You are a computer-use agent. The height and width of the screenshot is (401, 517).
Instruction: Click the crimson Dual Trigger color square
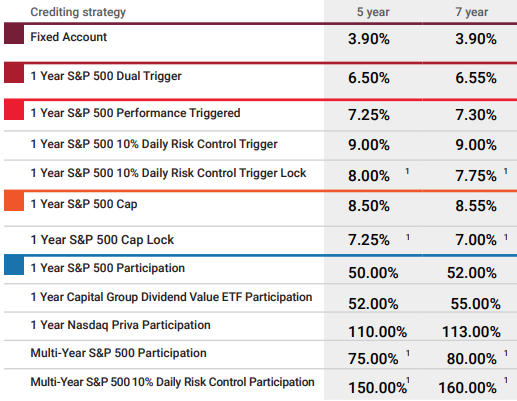[x=14, y=73]
